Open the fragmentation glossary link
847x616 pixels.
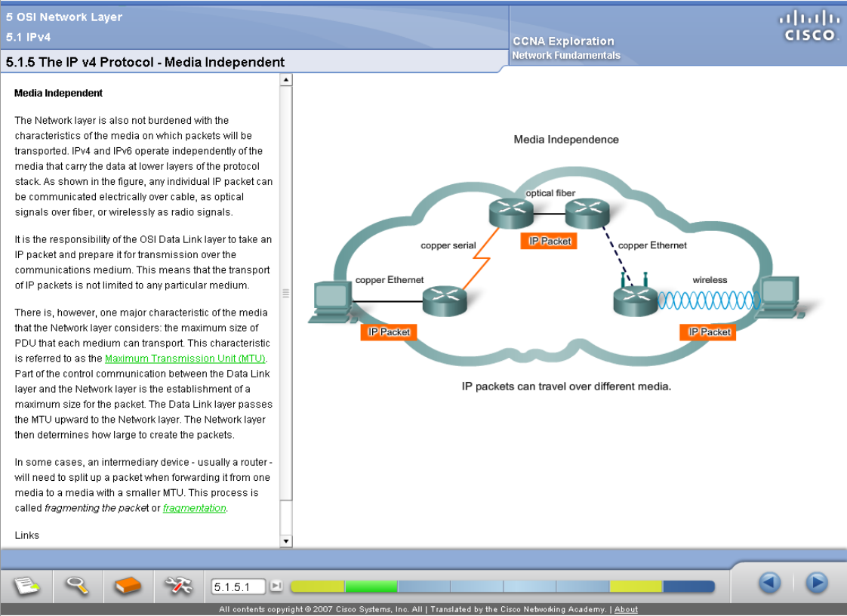(195, 508)
